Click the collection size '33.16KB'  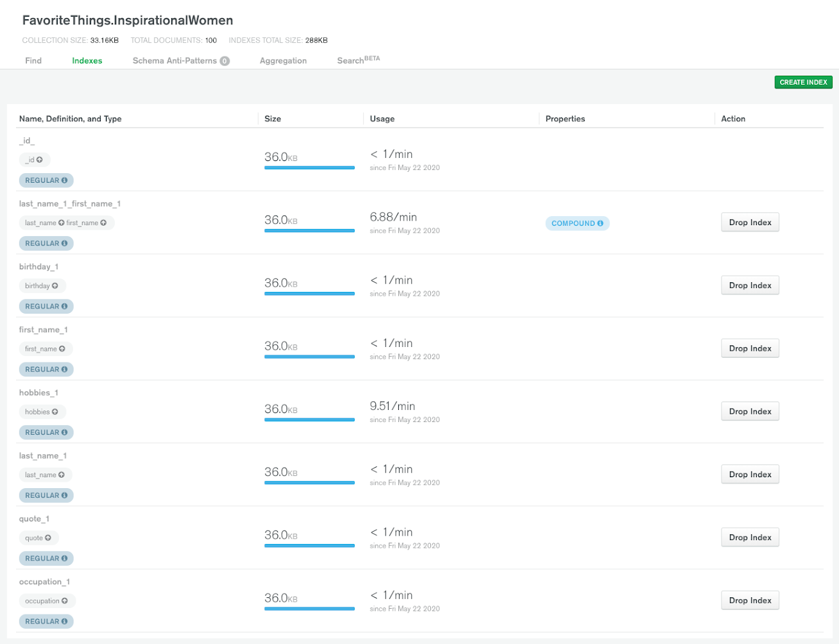(105, 40)
